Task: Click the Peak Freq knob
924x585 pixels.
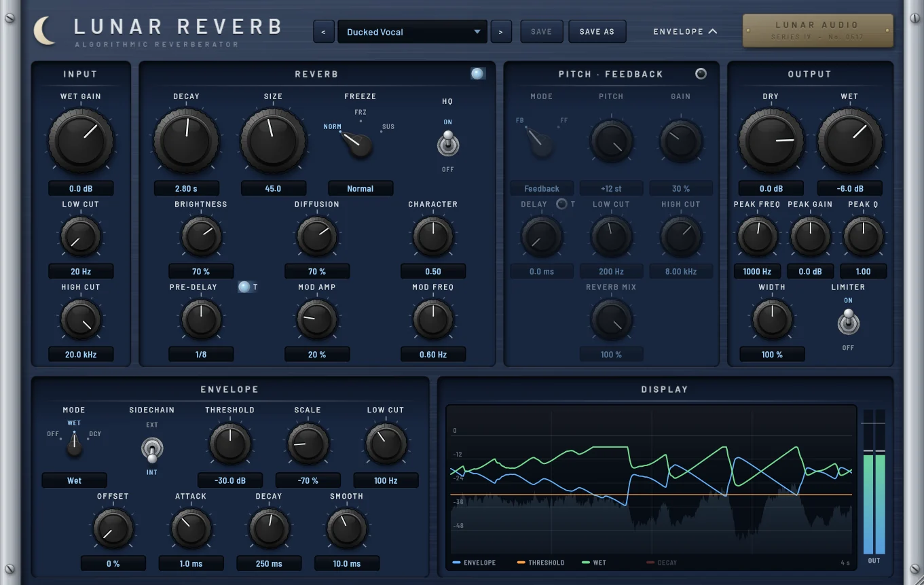Action: [757, 237]
